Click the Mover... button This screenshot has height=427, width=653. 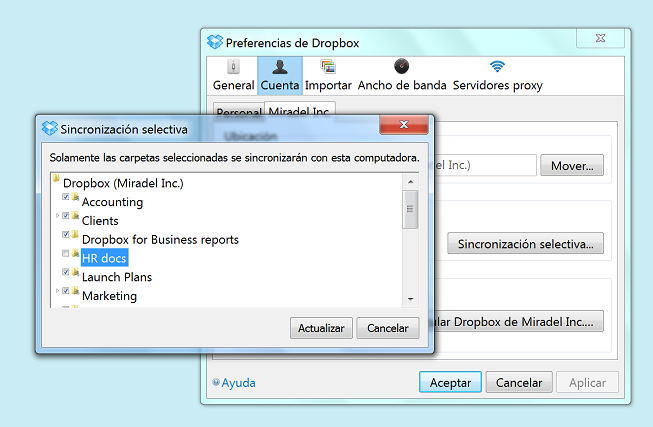click(x=572, y=165)
